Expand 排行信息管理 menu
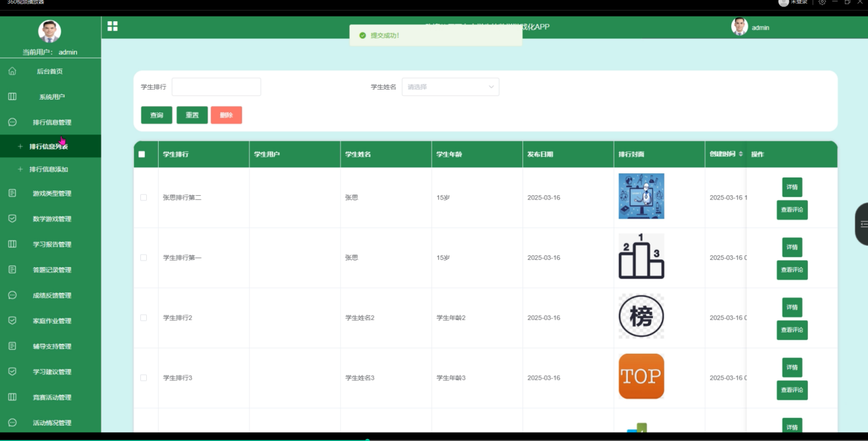868x441 pixels. tap(52, 122)
